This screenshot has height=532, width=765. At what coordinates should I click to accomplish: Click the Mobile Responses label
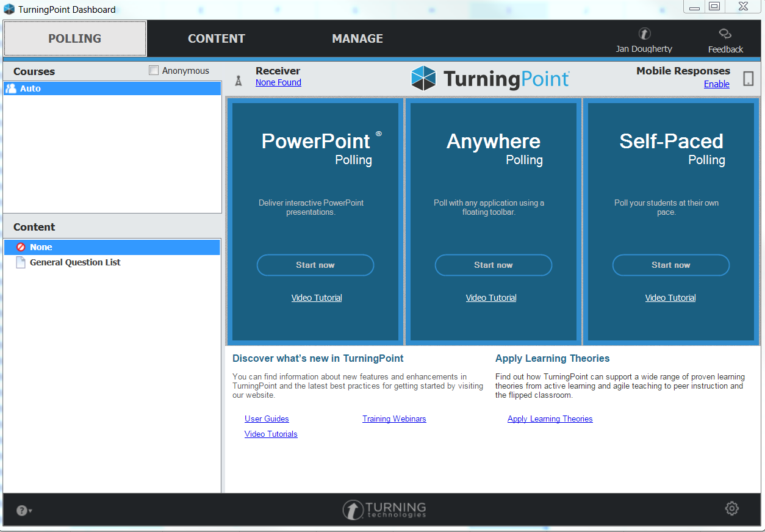683,71
